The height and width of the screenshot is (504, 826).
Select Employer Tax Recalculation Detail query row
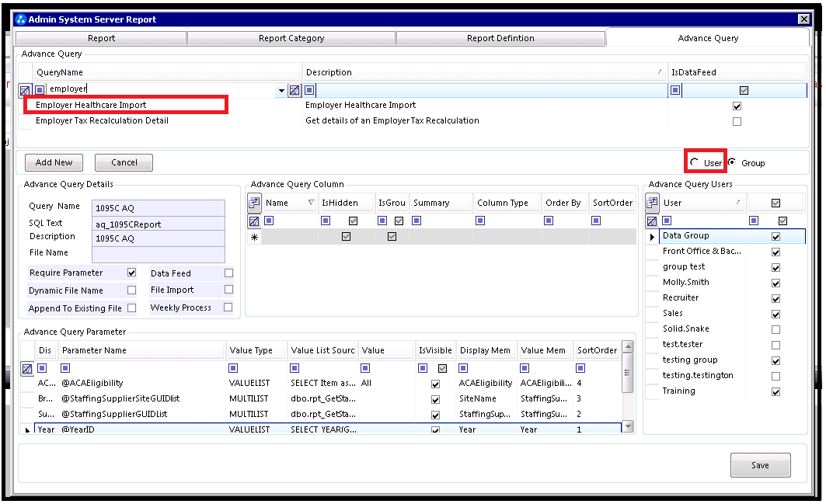(413, 120)
